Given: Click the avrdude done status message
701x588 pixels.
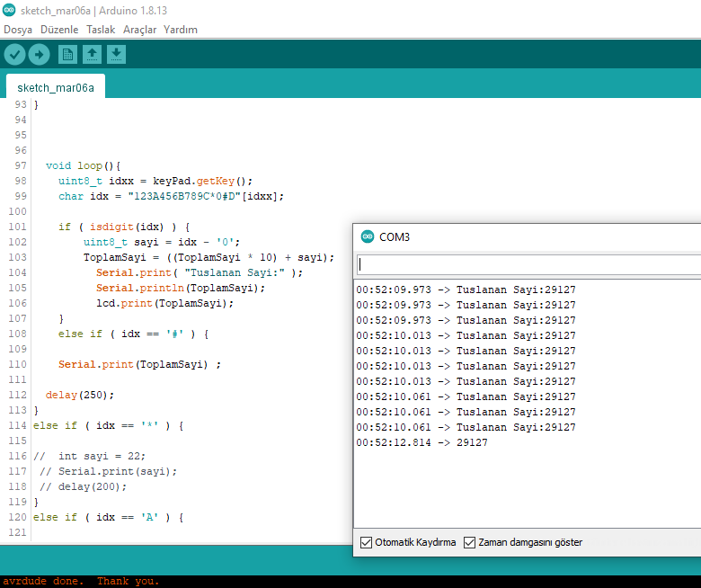Looking at the screenshot, I should pos(80,581).
